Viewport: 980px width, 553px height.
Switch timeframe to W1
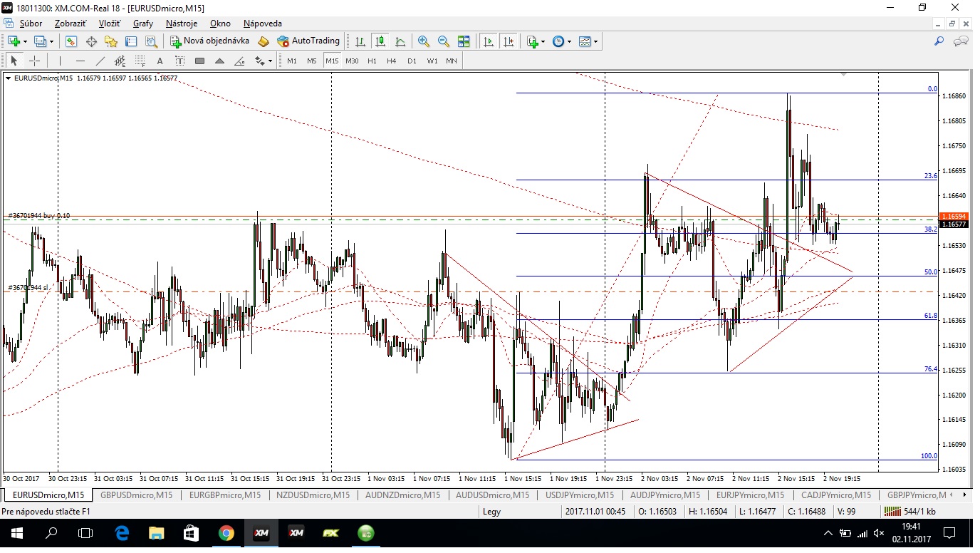point(432,61)
